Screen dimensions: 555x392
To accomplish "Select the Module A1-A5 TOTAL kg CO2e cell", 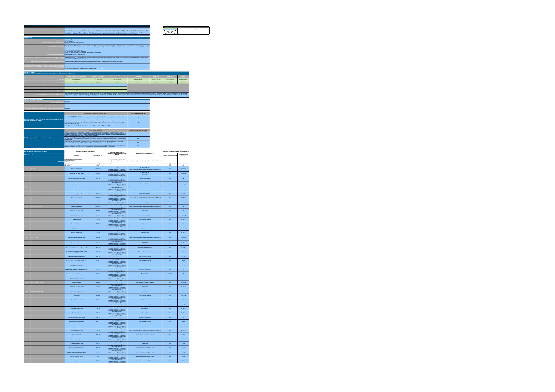I will (x=77, y=79).
